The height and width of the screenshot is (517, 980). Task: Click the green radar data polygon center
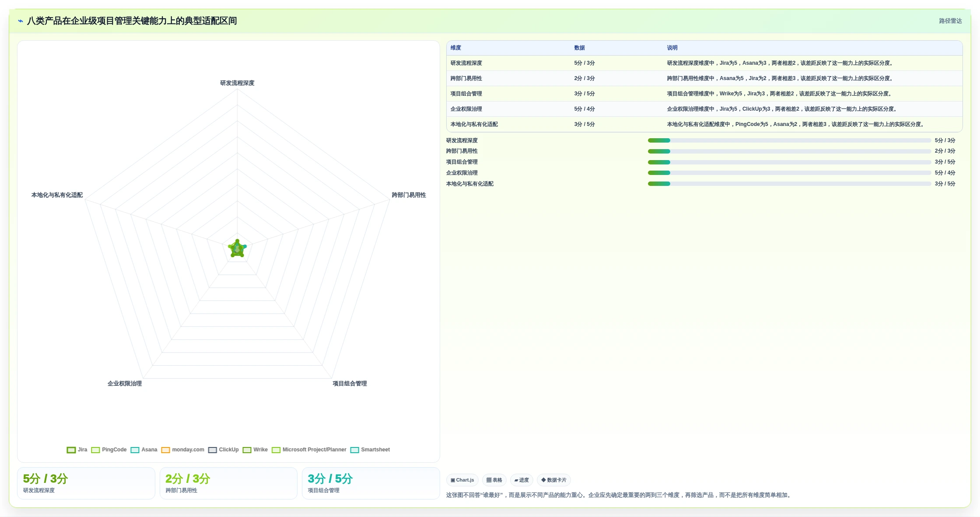click(237, 249)
